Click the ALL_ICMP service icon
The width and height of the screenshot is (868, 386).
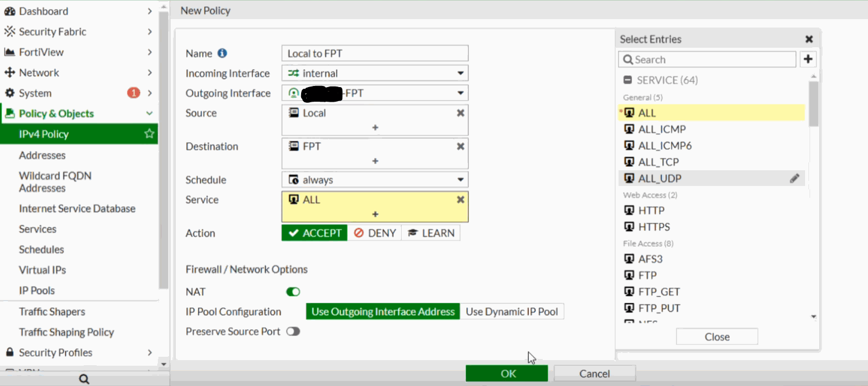629,129
